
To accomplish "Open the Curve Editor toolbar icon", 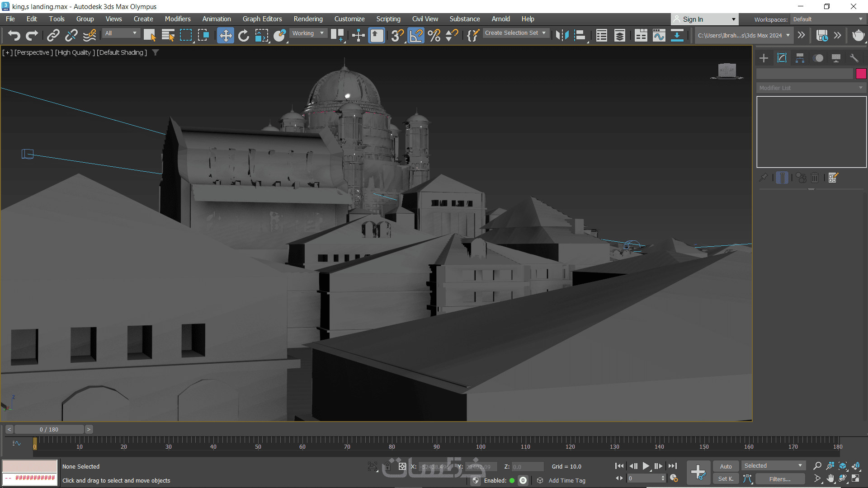I will click(659, 35).
